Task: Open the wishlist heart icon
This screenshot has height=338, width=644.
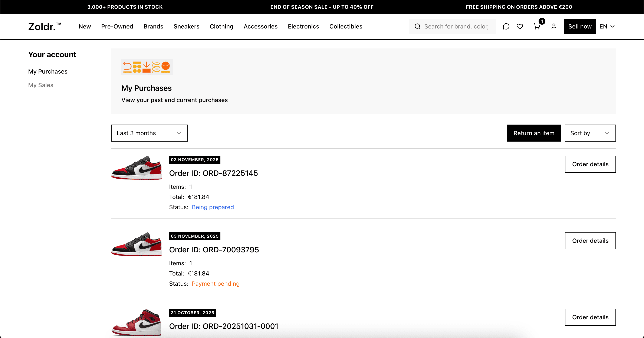Action: pyautogui.click(x=520, y=26)
